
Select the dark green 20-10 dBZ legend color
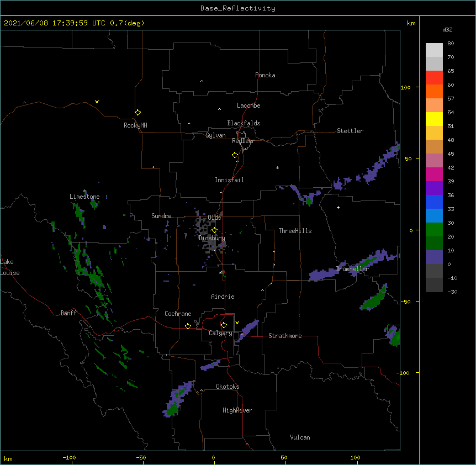[434, 244]
